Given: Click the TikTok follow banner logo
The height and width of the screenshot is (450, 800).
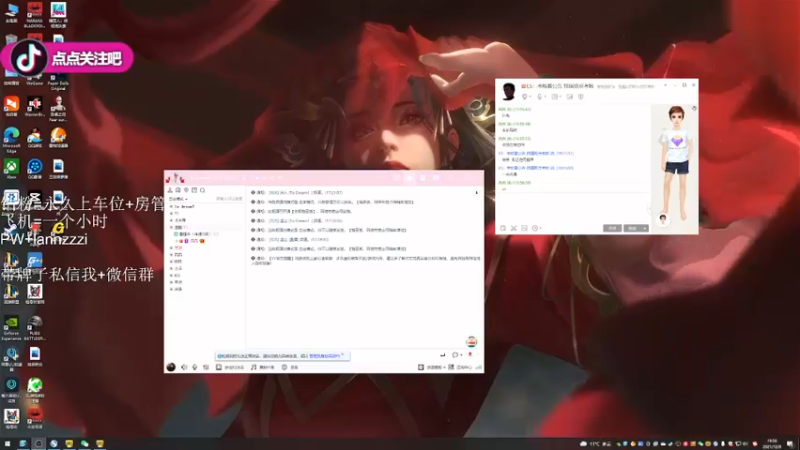Looking at the screenshot, I should point(28,58).
